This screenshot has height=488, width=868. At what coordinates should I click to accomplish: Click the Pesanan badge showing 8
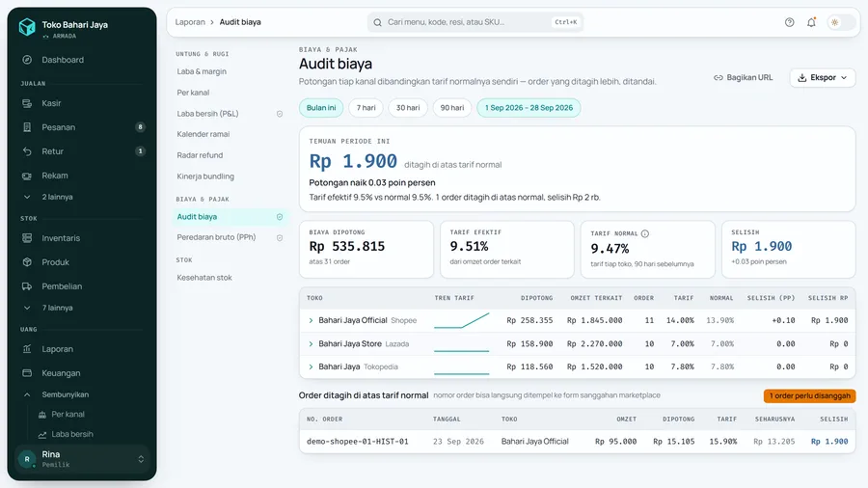point(141,127)
